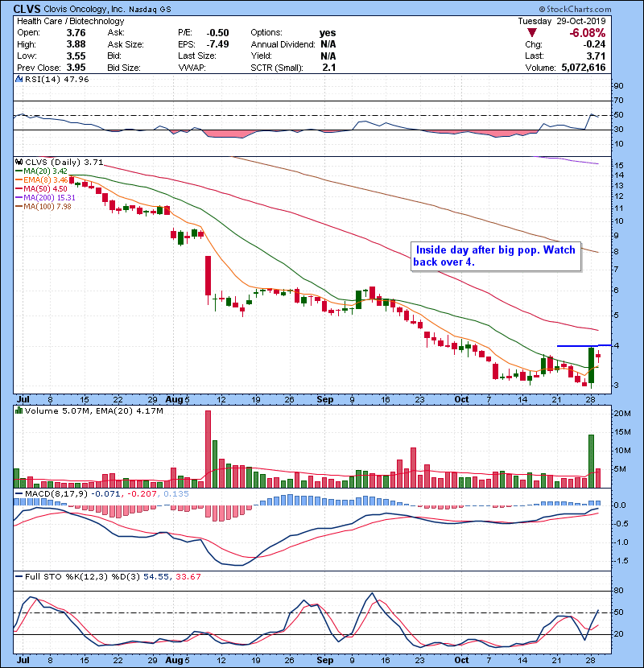Click the MA(50) 4.50 legend entry
The image size is (644, 668).
41,188
